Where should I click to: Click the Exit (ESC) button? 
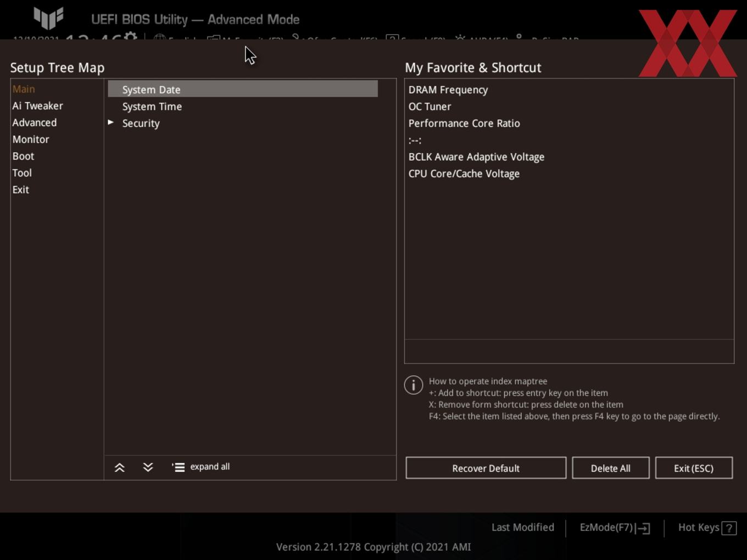click(x=694, y=468)
